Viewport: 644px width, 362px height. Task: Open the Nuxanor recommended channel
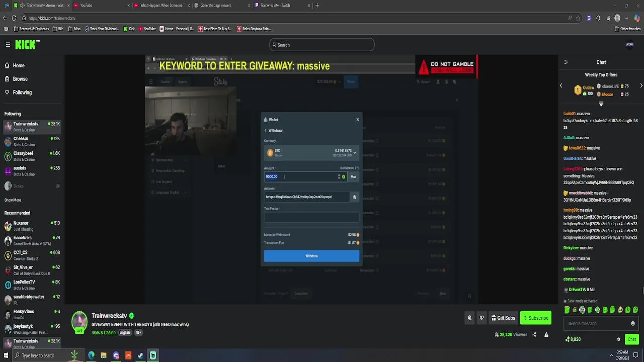click(32, 226)
